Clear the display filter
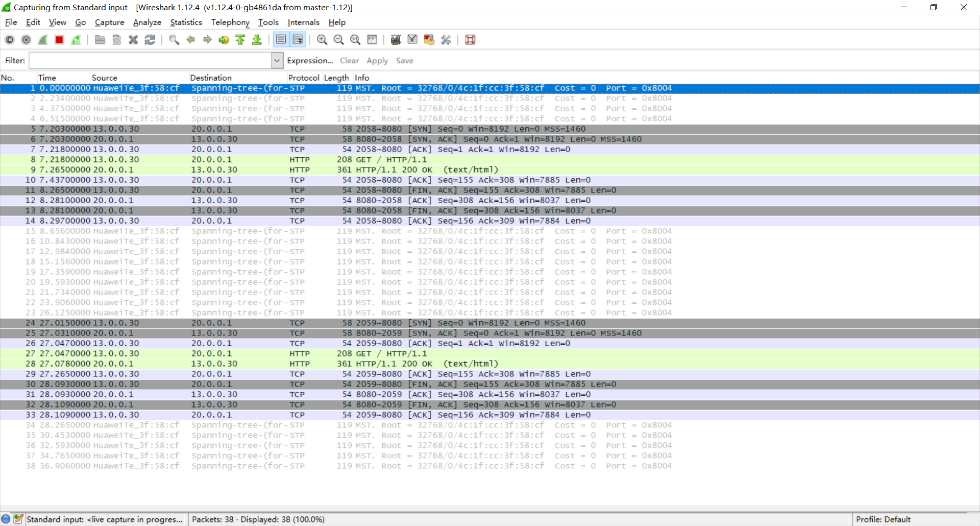Screen dimensions: 980x526 350,61
